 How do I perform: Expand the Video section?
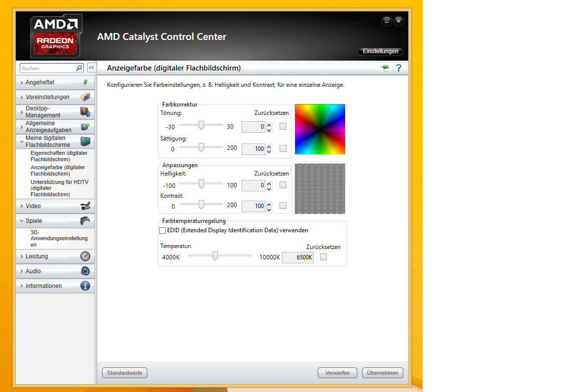click(x=22, y=206)
